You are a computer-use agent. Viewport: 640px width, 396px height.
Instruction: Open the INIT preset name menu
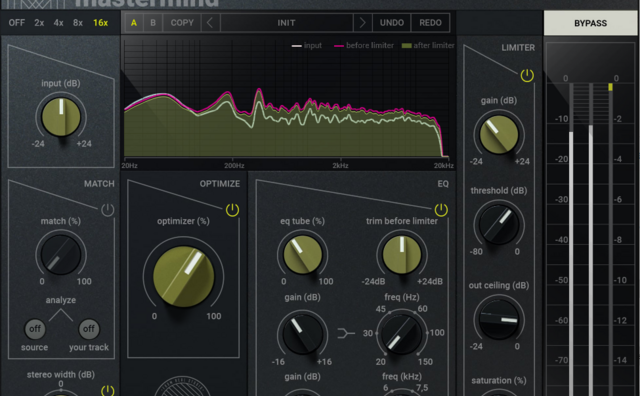pyautogui.click(x=287, y=23)
